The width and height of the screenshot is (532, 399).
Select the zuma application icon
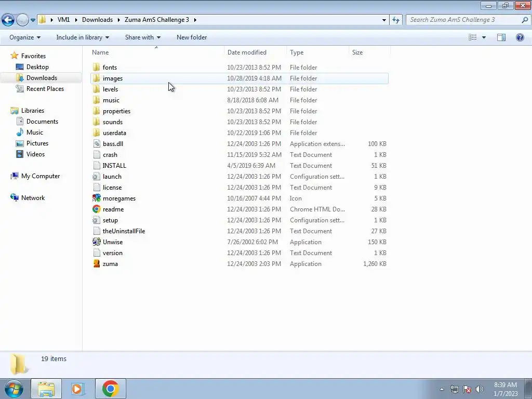tap(96, 263)
